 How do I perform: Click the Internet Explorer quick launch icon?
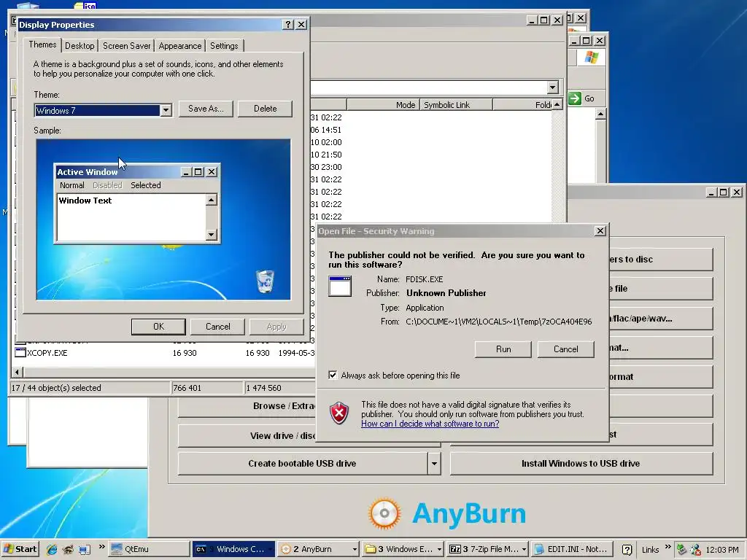pyautogui.click(x=52, y=549)
